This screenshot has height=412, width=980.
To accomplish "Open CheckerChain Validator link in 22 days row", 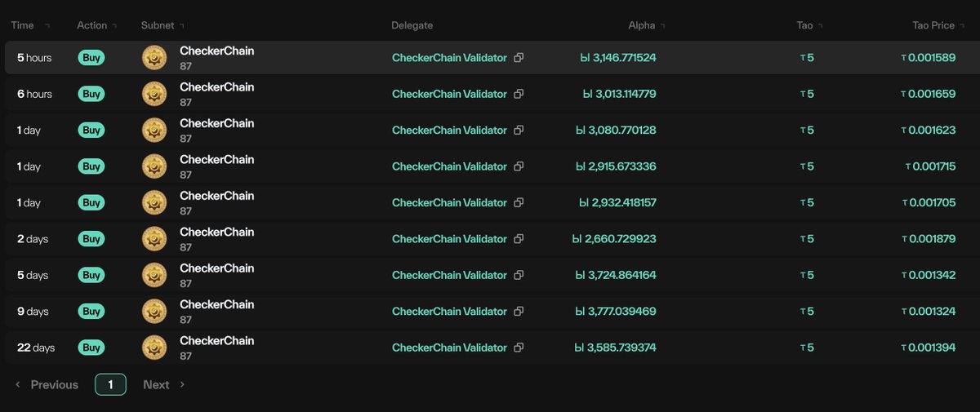I will point(449,348).
